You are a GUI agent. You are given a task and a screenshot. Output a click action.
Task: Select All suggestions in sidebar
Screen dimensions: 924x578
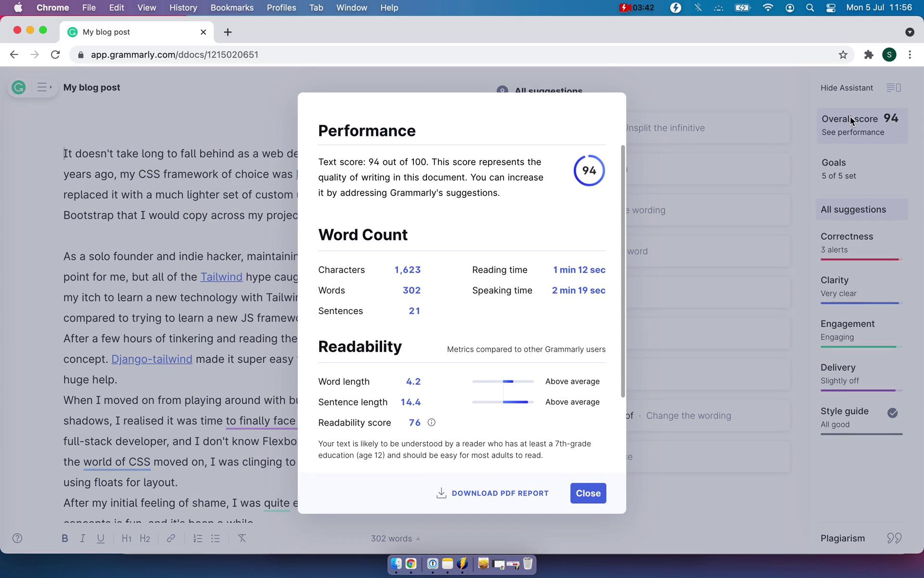(x=862, y=210)
